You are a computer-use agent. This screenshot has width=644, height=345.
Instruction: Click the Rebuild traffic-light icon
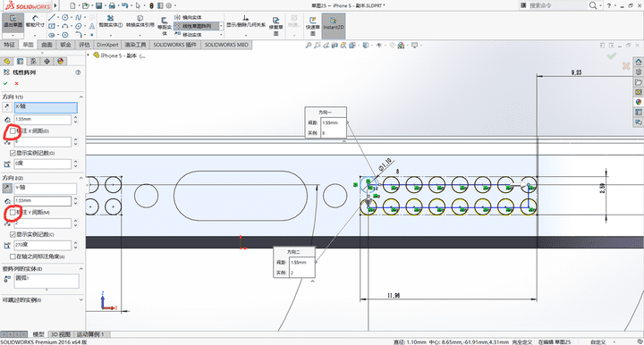(151, 5)
